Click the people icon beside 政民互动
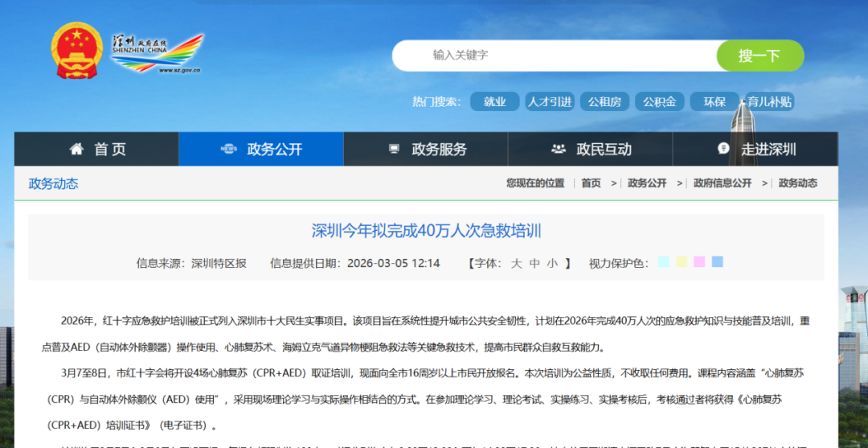868x448 pixels. [559, 149]
